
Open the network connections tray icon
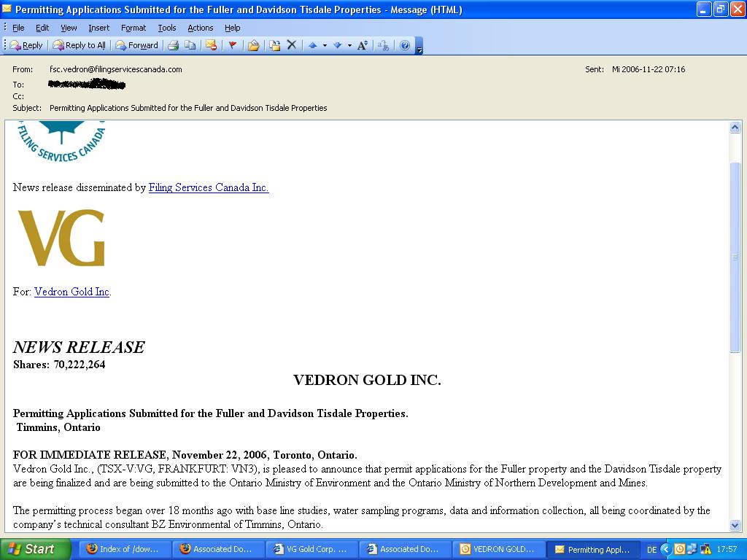(692, 548)
